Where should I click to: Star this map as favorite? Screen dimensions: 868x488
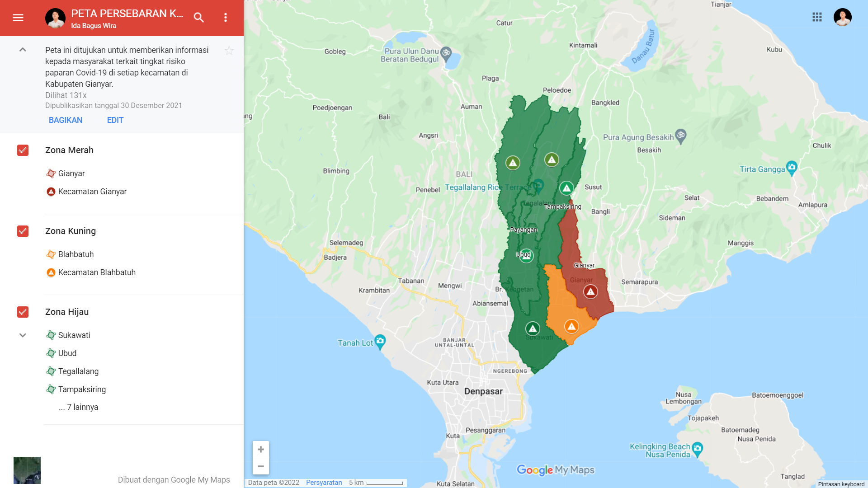[x=229, y=51]
